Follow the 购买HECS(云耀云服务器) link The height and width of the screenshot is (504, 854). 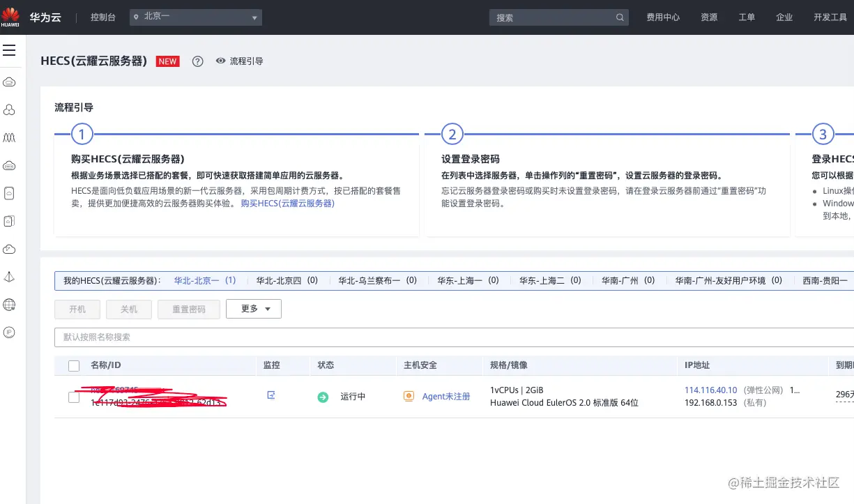[287, 204]
